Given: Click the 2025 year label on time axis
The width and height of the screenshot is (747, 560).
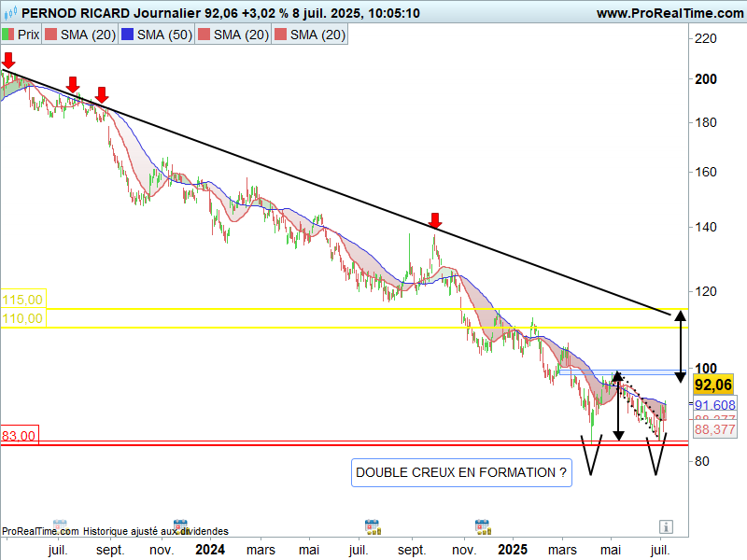Looking at the screenshot, I should [513, 550].
